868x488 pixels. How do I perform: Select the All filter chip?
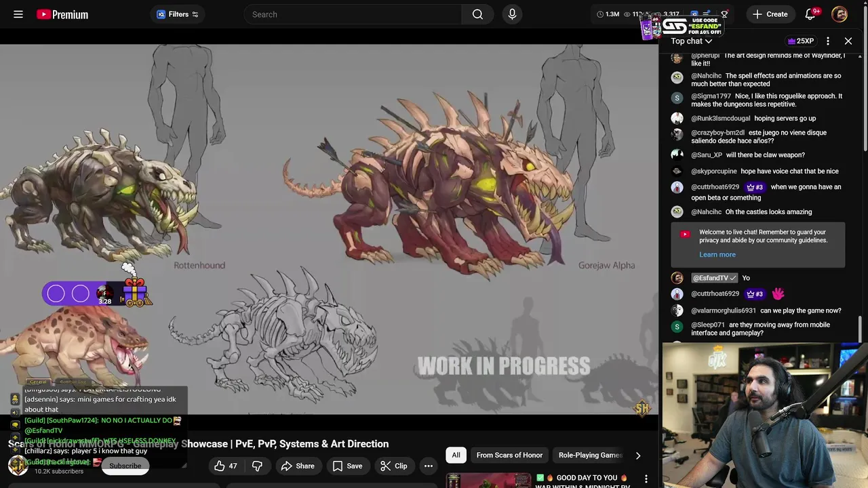tap(456, 455)
